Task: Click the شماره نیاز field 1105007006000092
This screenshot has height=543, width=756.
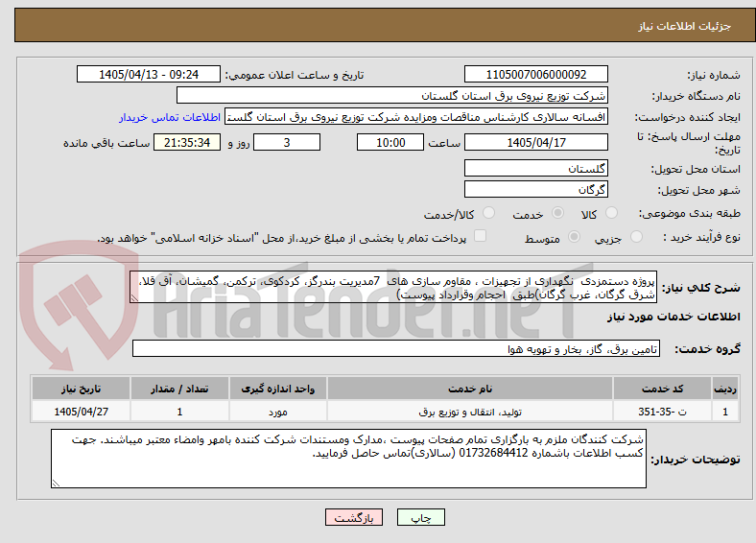Action: coord(535,74)
